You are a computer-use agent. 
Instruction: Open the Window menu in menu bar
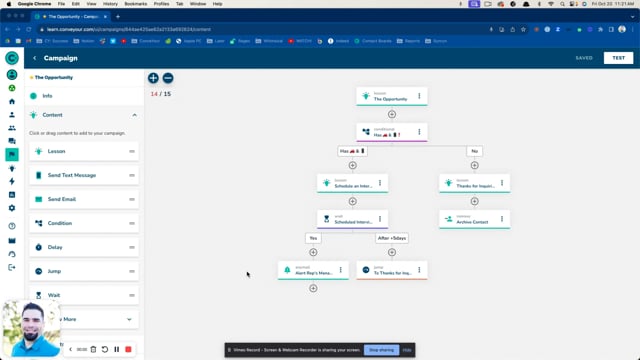click(x=198, y=4)
